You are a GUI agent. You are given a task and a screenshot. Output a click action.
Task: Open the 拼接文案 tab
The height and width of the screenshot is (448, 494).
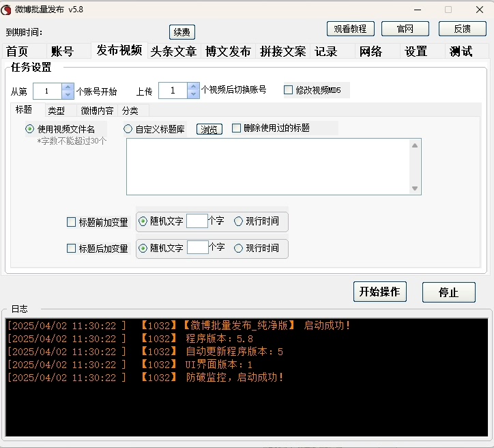click(x=282, y=51)
